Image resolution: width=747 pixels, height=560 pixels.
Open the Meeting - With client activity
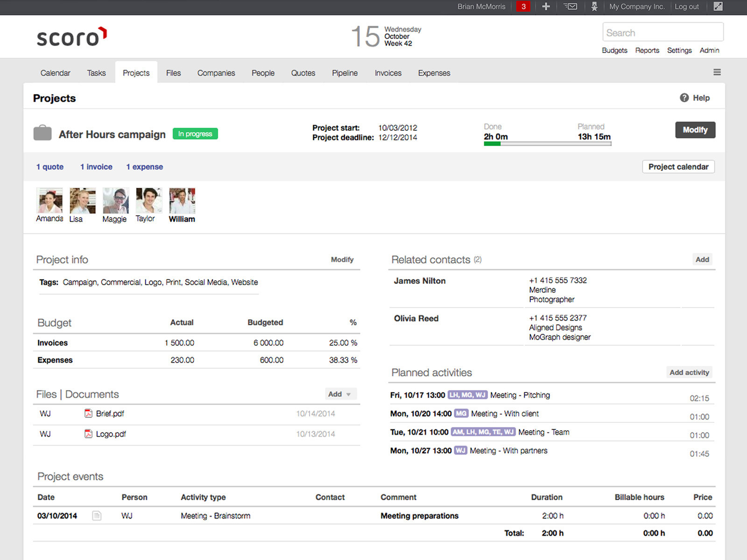pos(505,413)
